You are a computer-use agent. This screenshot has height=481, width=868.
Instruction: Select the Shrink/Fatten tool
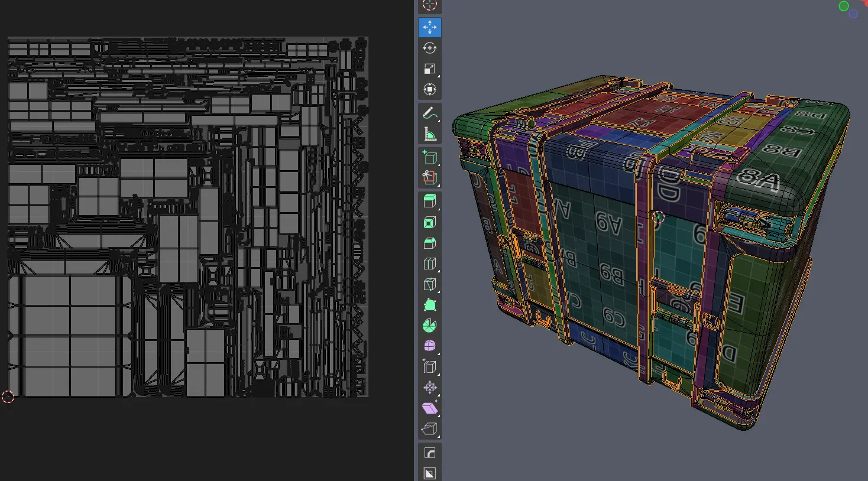(430, 388)
